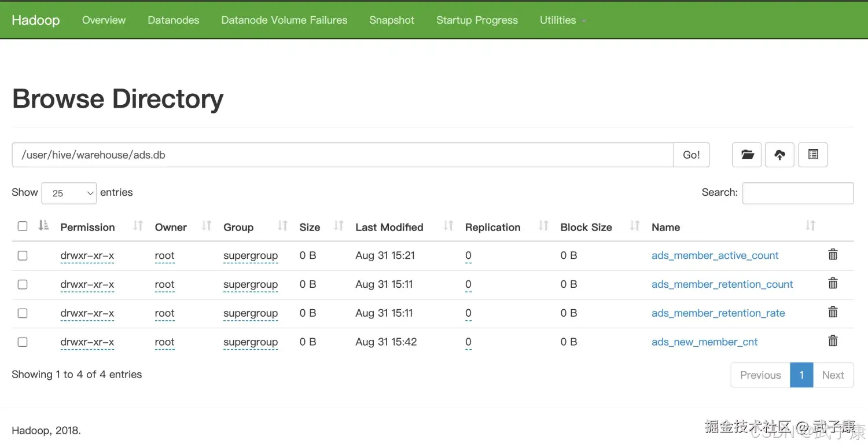The width and height of the screenshot is (868, 447).
Task: Click the Next pagination button
Action: (833, 375)
